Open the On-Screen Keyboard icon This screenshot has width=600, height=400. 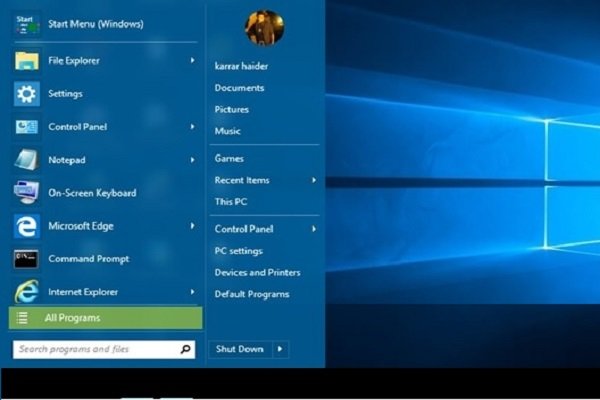click(26, 193)
